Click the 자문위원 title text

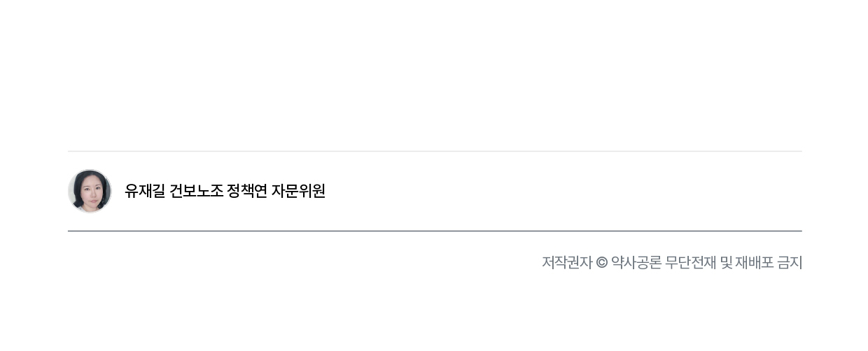point(298,191)
